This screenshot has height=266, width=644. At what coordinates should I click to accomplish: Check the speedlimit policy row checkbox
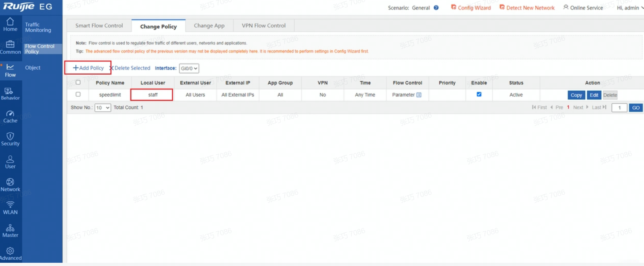tap(78, 94)
